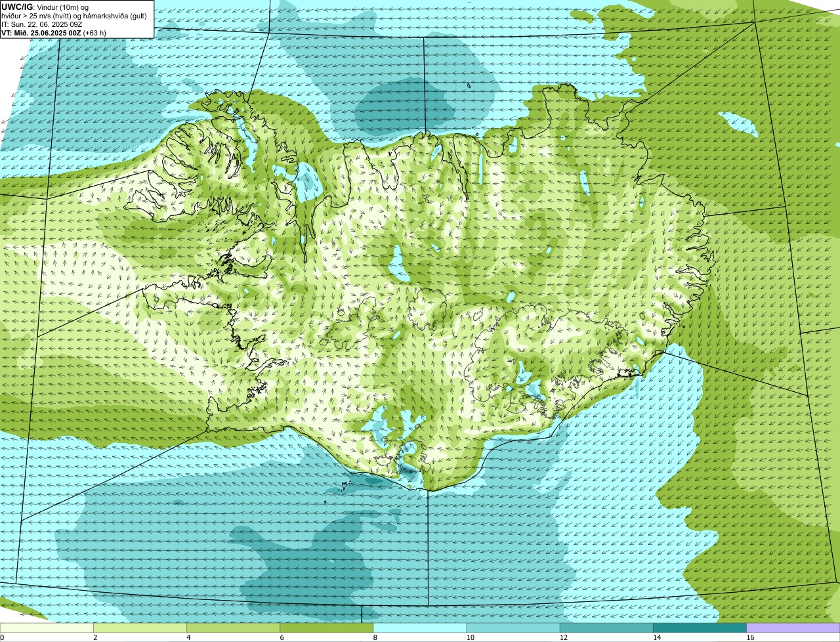Click the legend value "4"
Image resolution: width=840 pixels, height=642 pixels.
(188, 637)
